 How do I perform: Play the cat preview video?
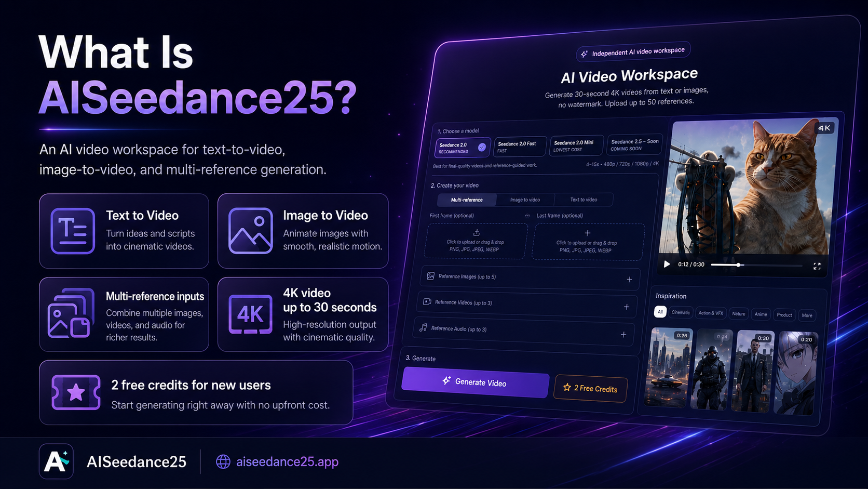click(667, 264)
